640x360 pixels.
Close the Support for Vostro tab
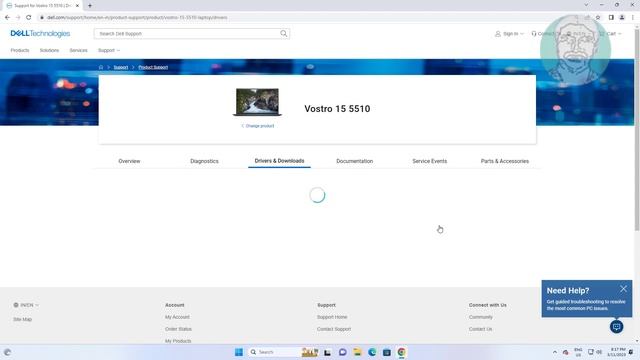pos(77,6)
